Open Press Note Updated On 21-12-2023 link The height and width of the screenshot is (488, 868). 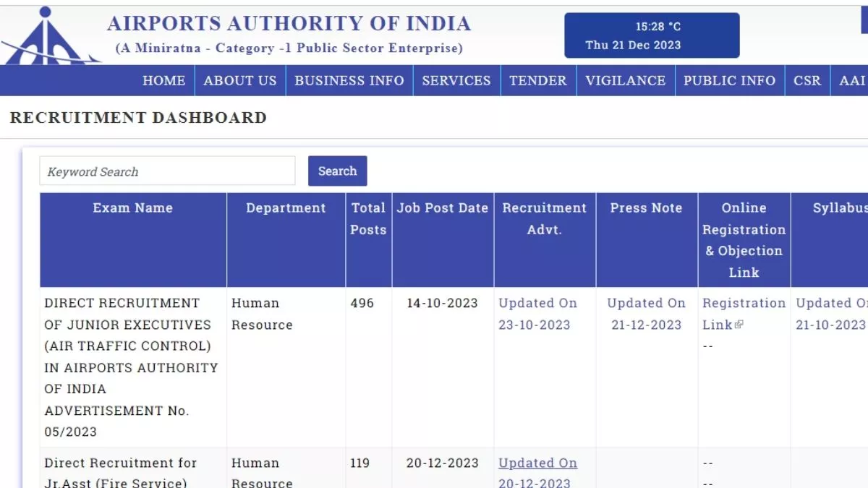646,314
